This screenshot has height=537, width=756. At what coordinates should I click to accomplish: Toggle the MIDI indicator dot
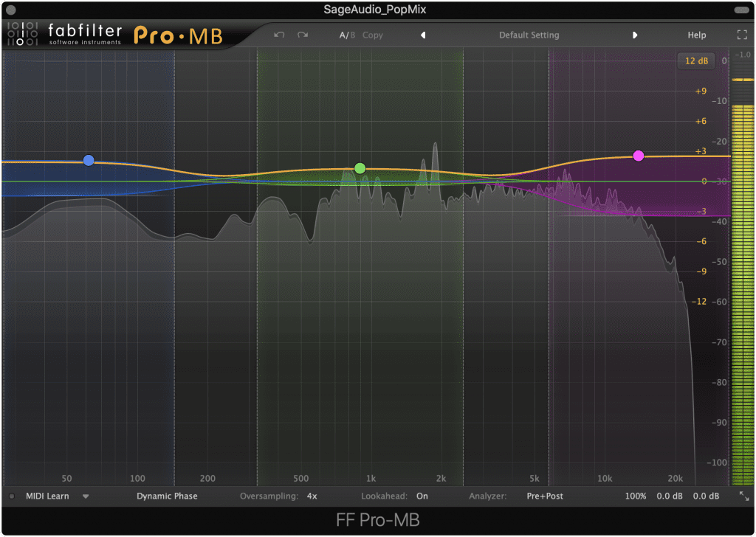point(12,496)
